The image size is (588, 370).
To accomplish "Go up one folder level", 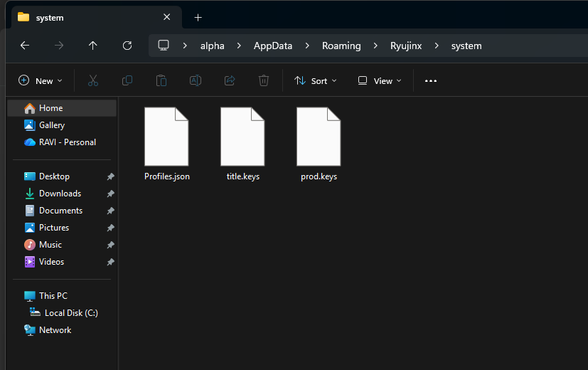I will click(92, 46).
